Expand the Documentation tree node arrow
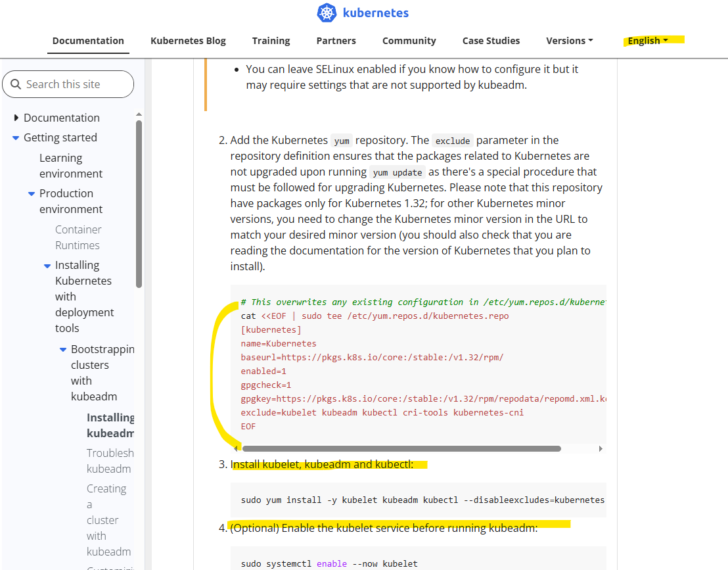Screen dimensions: 728x570 pyautogui.click(x=16, y=118)
